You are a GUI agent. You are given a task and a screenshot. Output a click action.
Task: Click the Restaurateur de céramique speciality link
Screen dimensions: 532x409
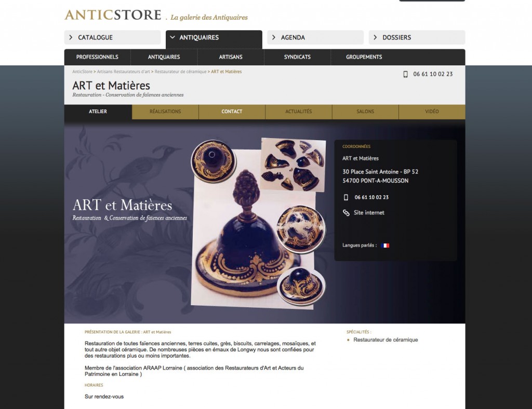click(x=385, y=339)
